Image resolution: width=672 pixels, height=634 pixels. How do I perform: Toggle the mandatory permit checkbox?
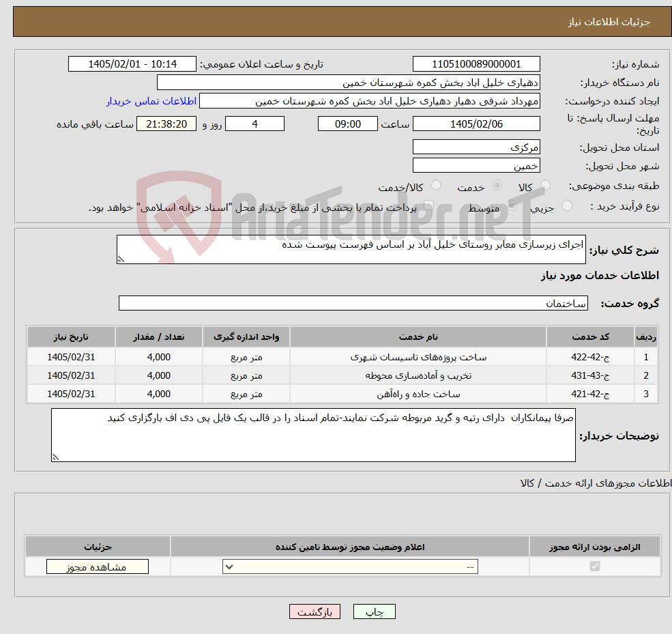594,566
